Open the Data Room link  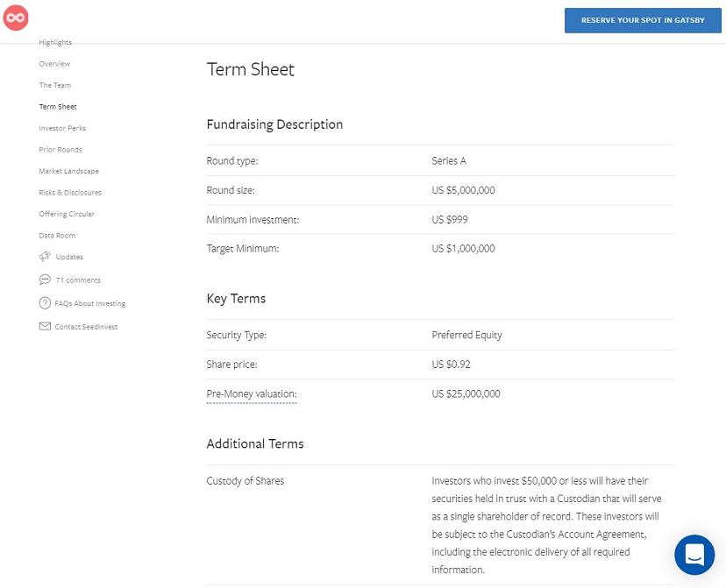[x=57, y=236]
